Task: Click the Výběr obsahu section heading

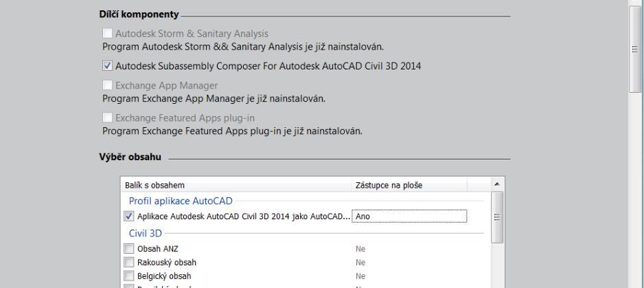Action: 130,157
